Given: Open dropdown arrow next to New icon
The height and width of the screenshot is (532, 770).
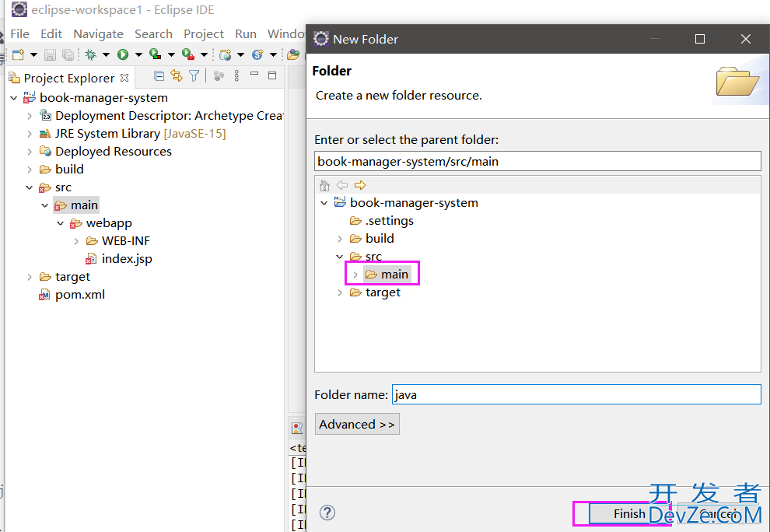Looking at the screenshot, I should point(33,54).
